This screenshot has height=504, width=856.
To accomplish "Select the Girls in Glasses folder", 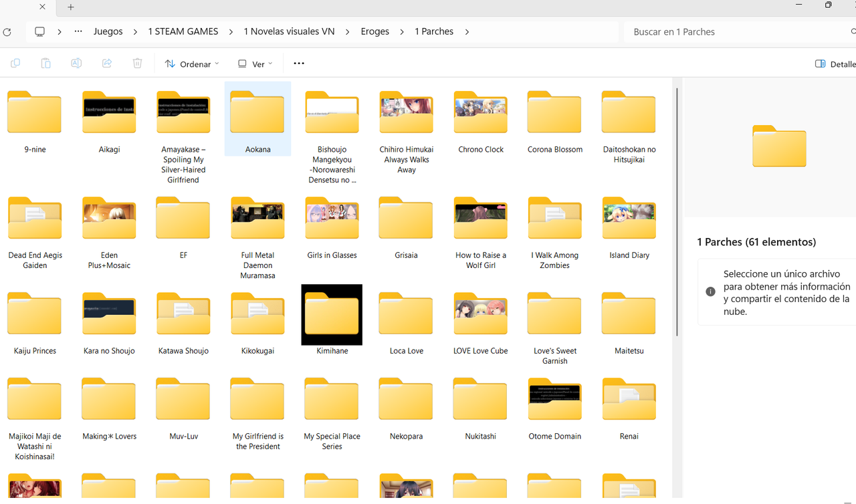I will point(332,228).
